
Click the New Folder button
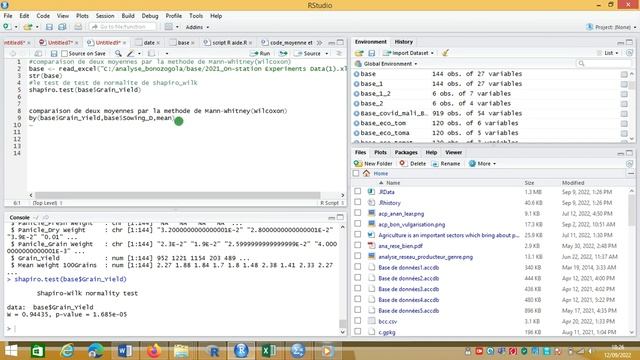tap(373, 164)
